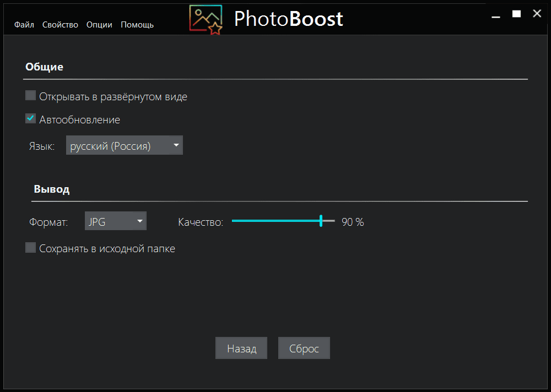Click the Качество quality slider handle
This screenshot has height=392, width=551.
click(x=321, y=221)
